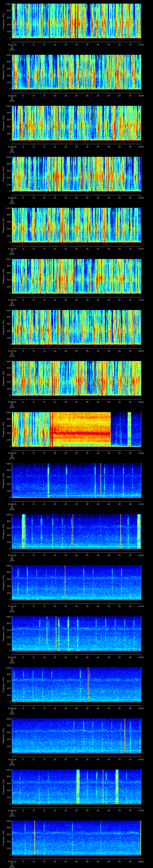Click the yellow-green burst near 5 seconds in the 16:41:00 panel
The image size is (153, 868).
tap(23, 531)
